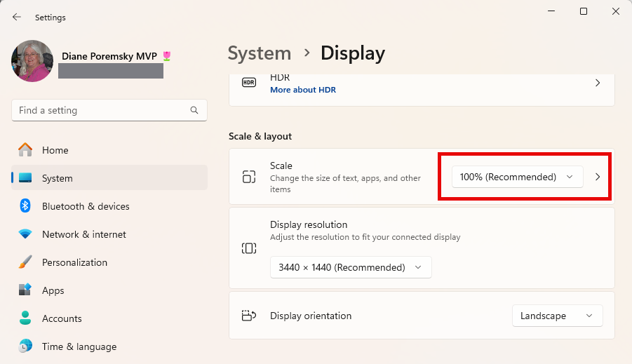Click the back arrow in Settings

[17, 17]
